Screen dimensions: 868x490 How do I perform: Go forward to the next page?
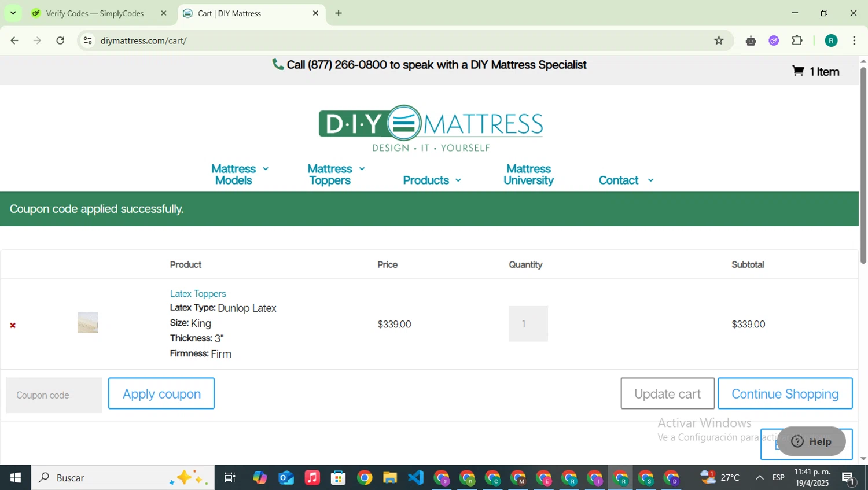(x=37, y=40)
